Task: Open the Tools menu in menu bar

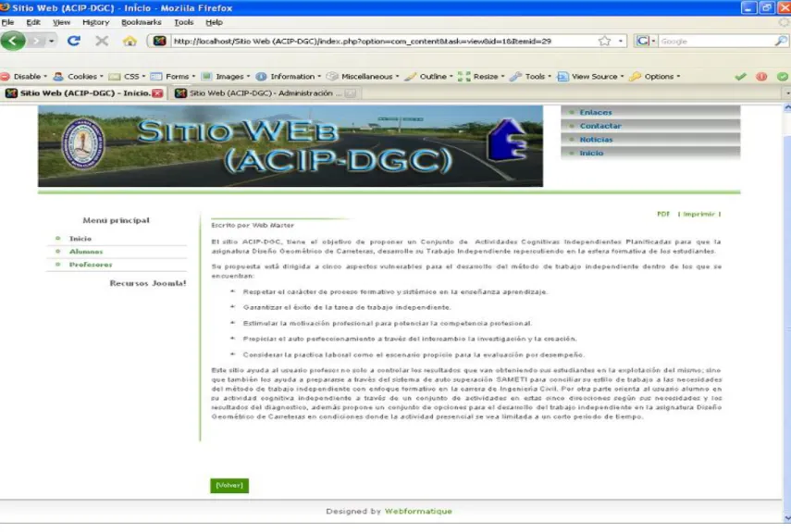Action: click(x=183, y=22)
